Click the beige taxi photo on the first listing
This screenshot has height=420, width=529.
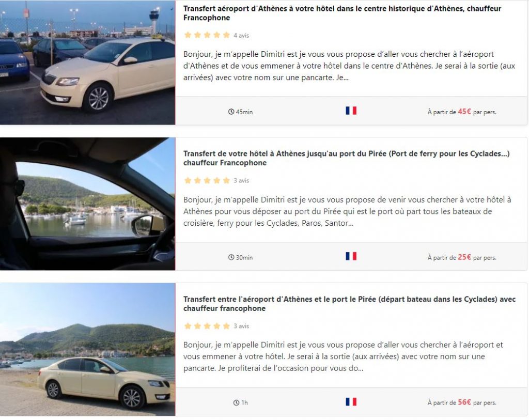click(88, 61)
